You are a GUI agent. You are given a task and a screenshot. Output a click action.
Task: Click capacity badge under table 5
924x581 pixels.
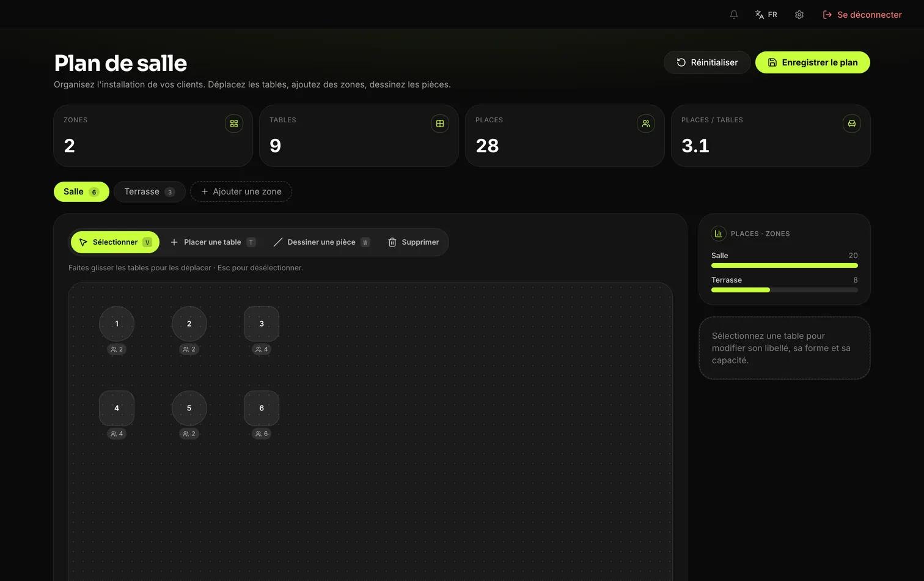pos(189,434)
